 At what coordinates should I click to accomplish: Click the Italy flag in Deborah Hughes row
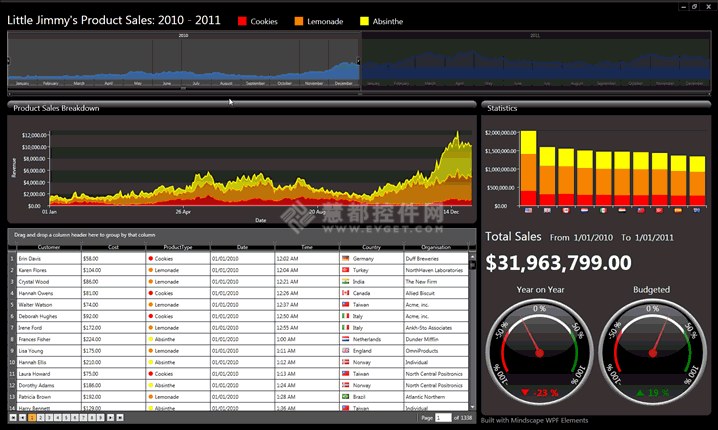(x=346, y=316)
